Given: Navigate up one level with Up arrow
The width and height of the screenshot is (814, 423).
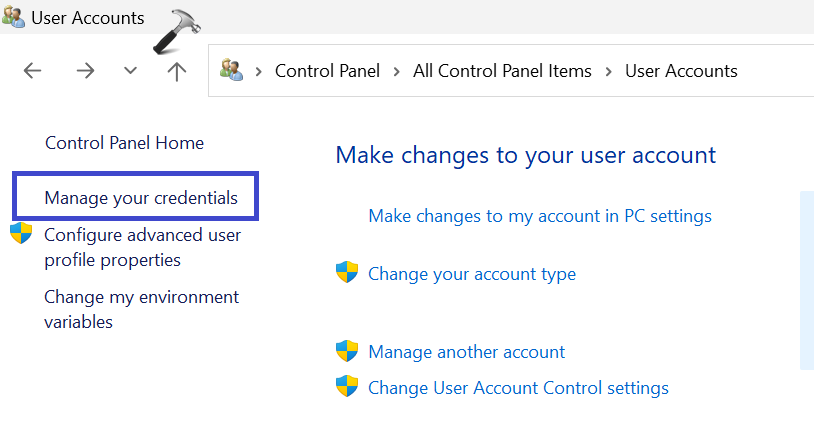Looking at the screenshot, I should point(177,71).
